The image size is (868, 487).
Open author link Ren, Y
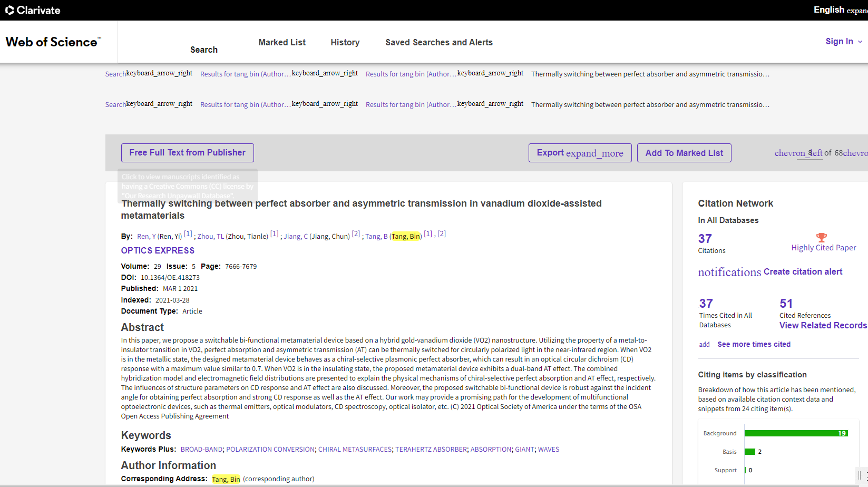tap(147, 236)
